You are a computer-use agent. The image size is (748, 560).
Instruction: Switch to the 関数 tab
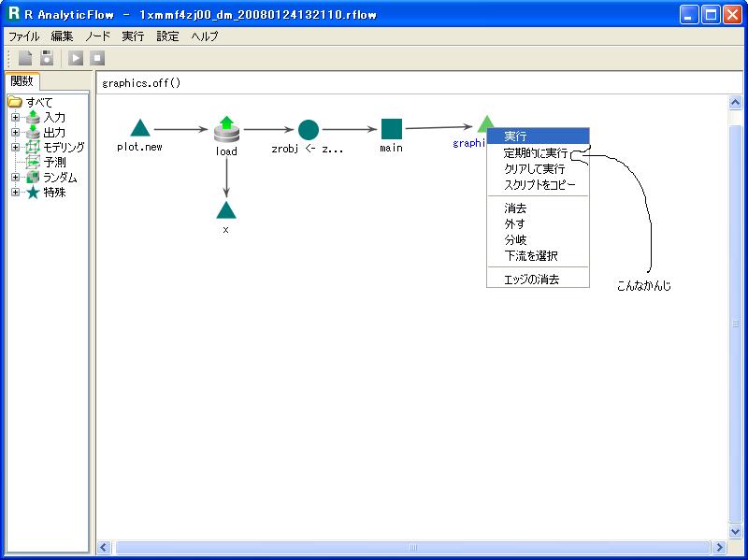coord(22,81)
